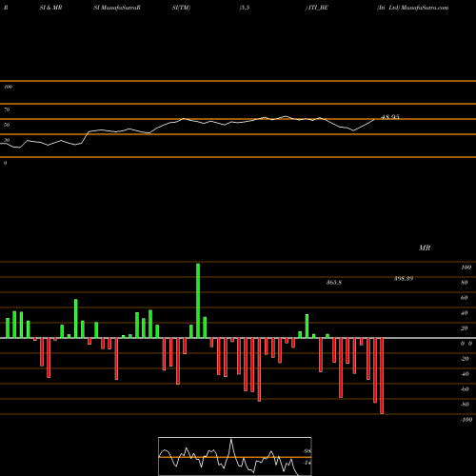This screenshot has height=476, width=476.
Task: Click the 30 label on RSI axis
Action: pyautogui.click(x=7, y=140)
